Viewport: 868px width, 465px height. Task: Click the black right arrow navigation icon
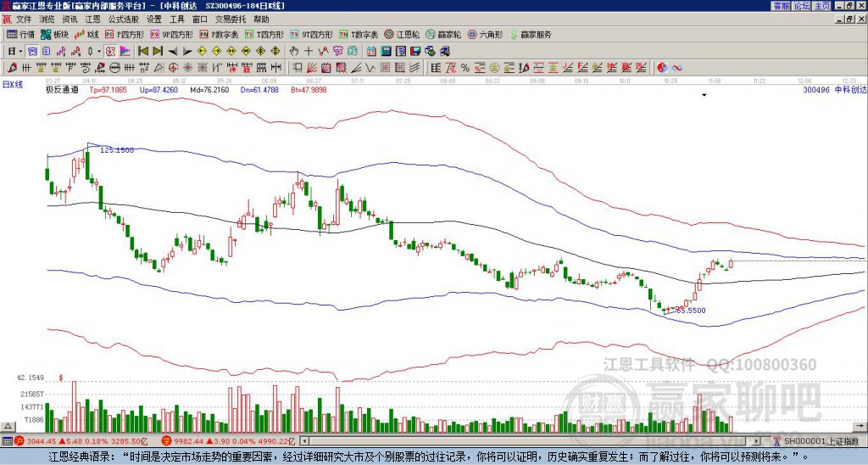click(187, 52)
